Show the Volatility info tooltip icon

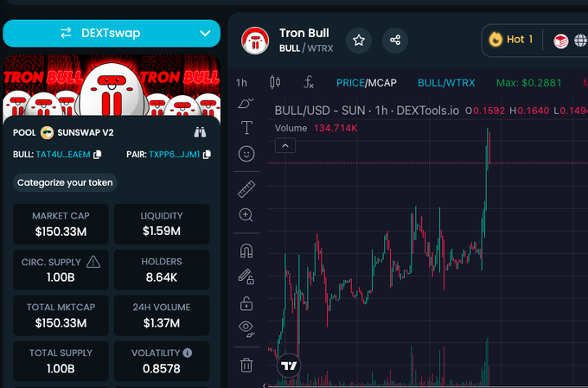click(188, 353)
